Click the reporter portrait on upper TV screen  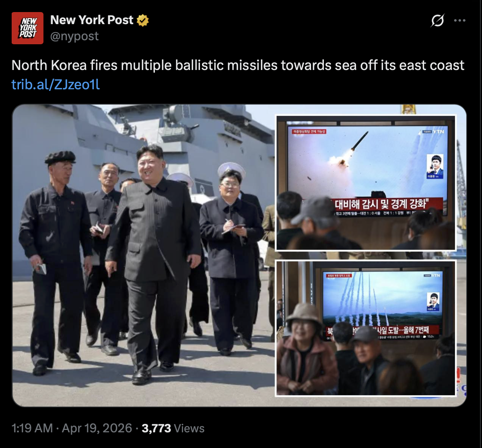[435, 166]
